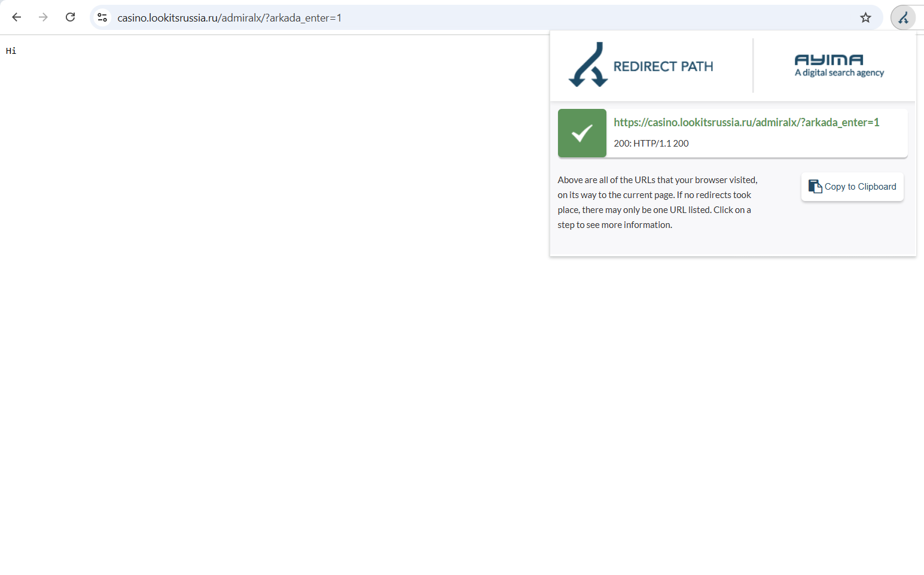The image size is (924, 575).
Task: Click the clipboard icon in Copy button
Action: [x=815, y=187]
